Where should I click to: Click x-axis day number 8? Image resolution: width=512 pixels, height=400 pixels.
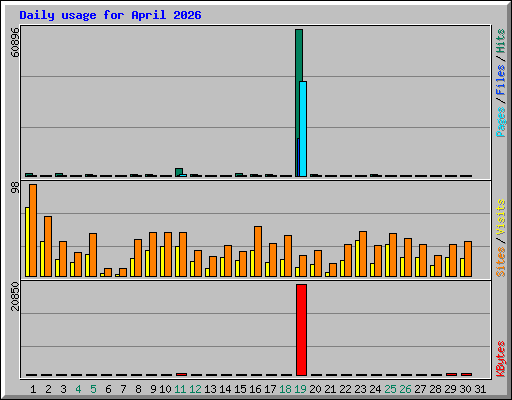[138, 389]
